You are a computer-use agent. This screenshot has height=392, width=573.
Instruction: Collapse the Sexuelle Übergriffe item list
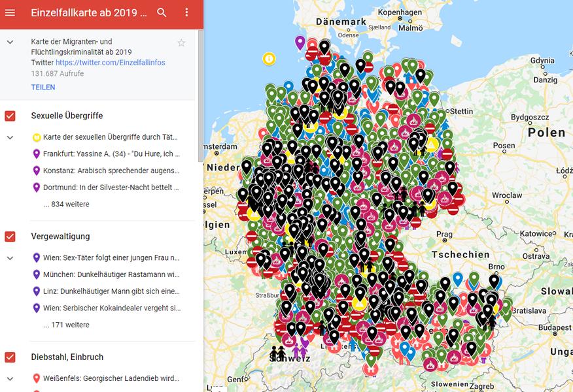tap(10, 138)
